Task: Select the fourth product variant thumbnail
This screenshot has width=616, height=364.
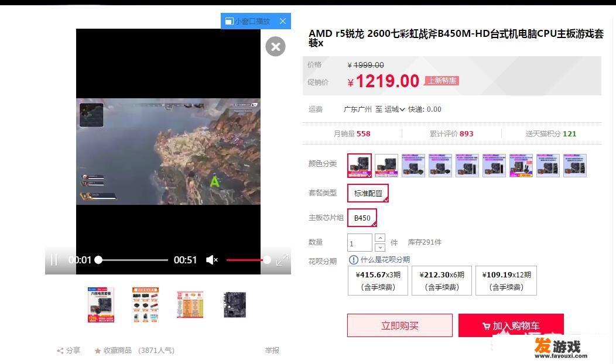Action: pyautogui.click(x=440, y=166)
